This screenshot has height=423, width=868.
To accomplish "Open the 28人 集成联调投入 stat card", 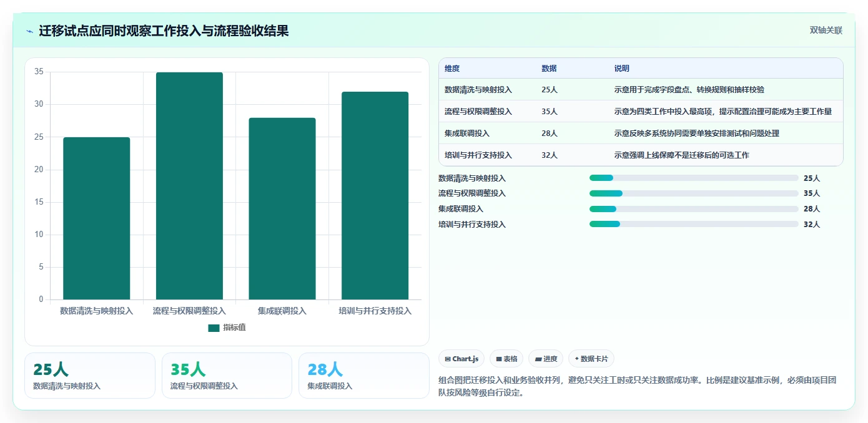I will point(364,376).
